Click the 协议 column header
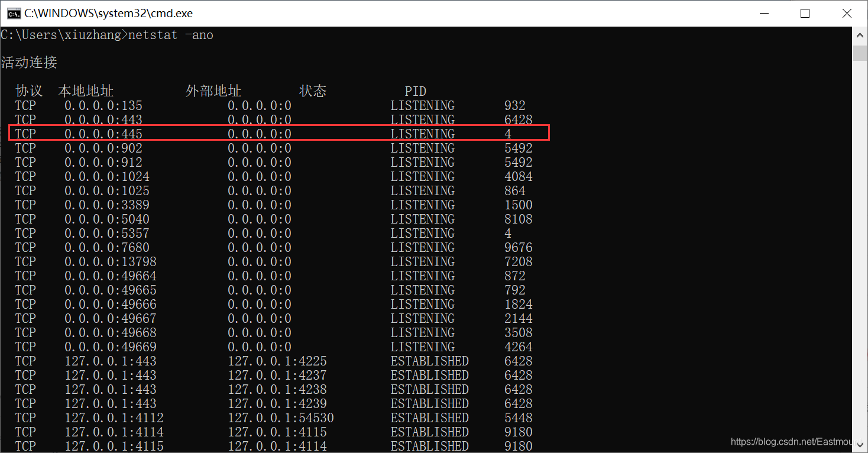This screenshot has height=453, width=868. [x=30, y=91]
